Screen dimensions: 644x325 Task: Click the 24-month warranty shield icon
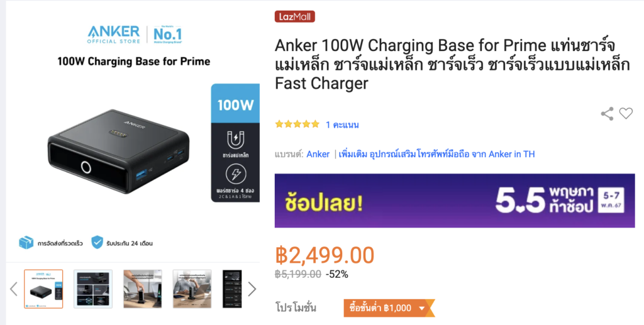tap(97, 243)
